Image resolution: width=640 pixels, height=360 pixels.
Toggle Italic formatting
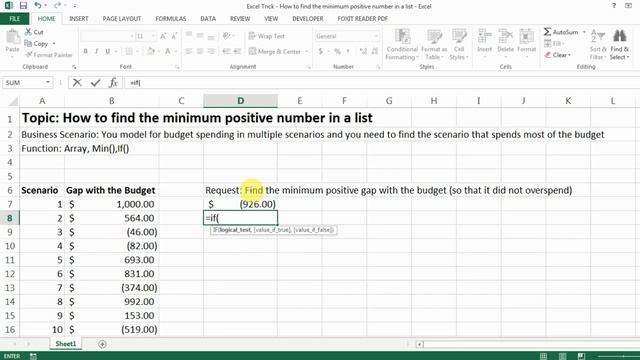pyautogui.click(x=97, y=51)
